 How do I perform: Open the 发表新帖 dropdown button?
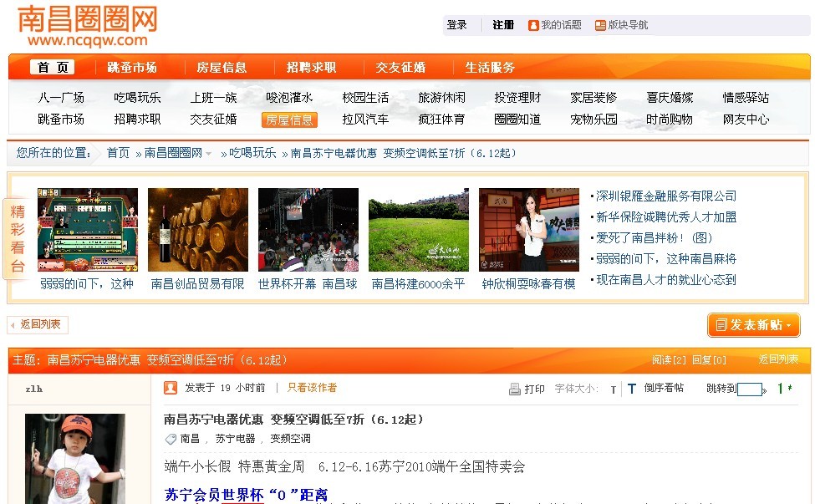(x=754, y=325)
